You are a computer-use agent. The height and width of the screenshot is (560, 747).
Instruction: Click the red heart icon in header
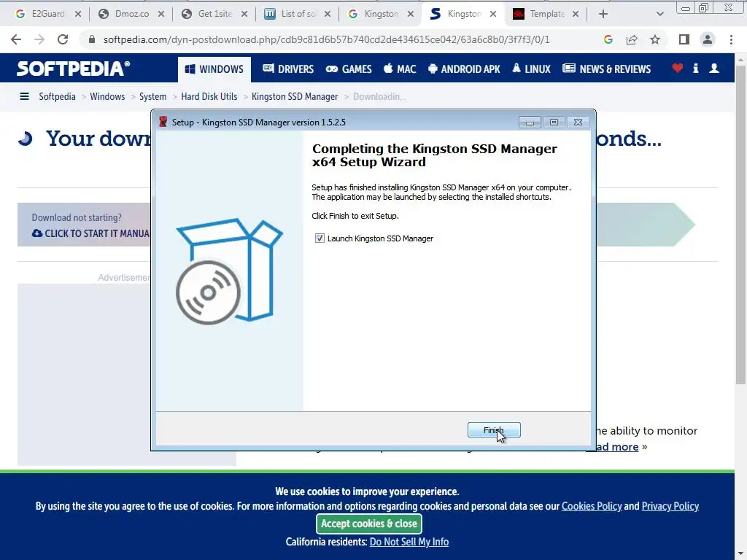(678, 68)
